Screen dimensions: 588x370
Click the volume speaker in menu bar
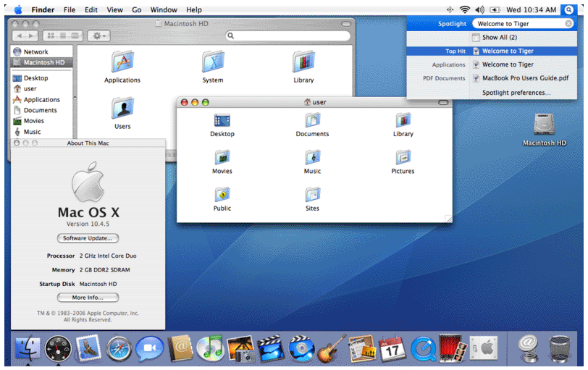point(479,9)
